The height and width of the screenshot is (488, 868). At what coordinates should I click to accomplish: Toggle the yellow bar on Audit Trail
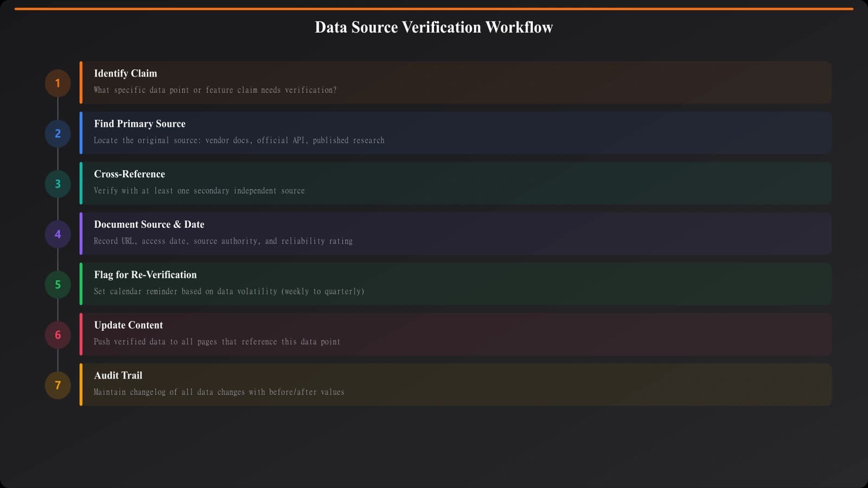click(x=80, y=384)
